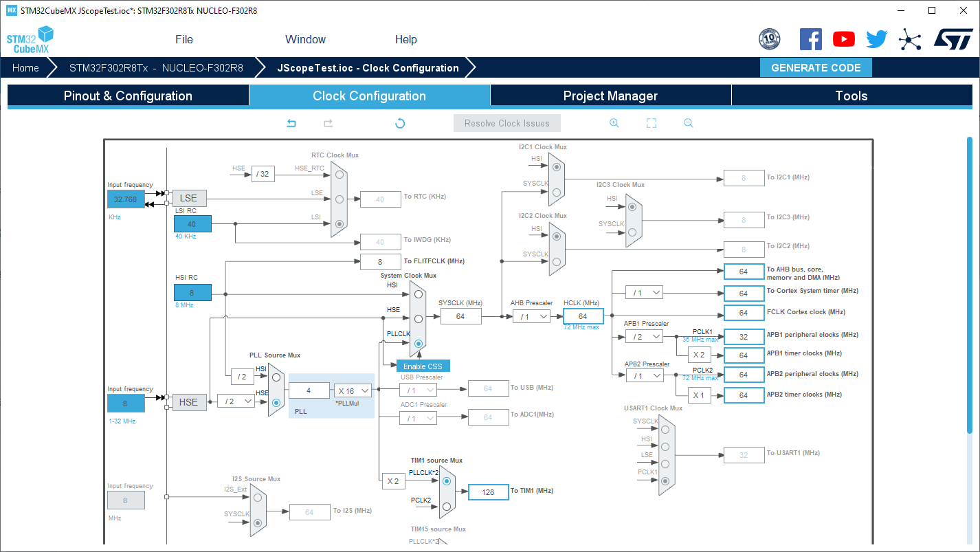Open the APB1 Prescaler dropdown
The width and height of the screenshot is (980, 552).
pyautogui.click(x=645, y=336)
